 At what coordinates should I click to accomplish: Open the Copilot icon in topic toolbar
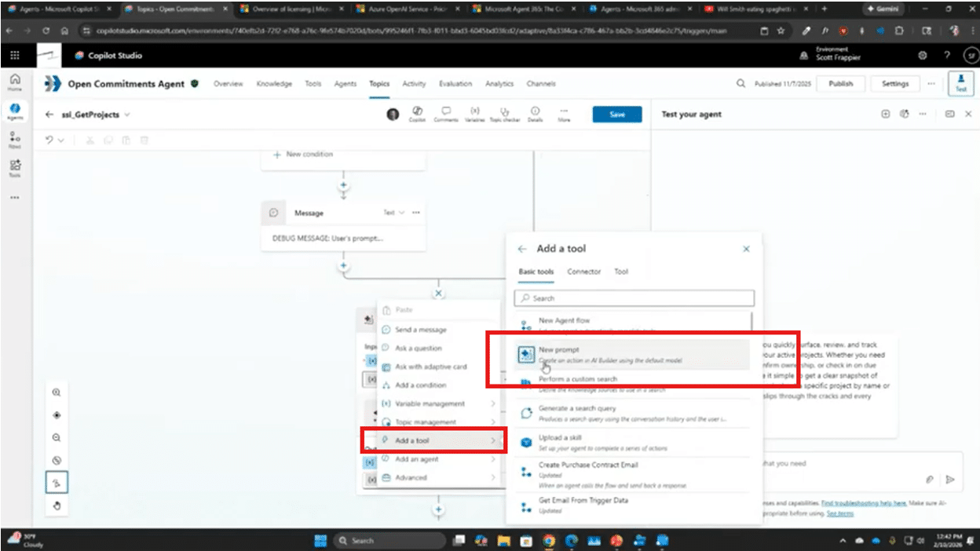pos(417,115)
